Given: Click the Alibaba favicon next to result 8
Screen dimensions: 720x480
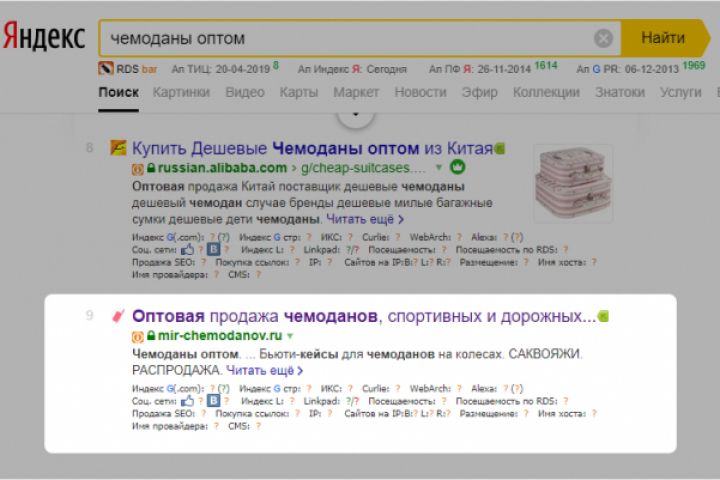Looking at the screenshot, I should pos(118,148).
